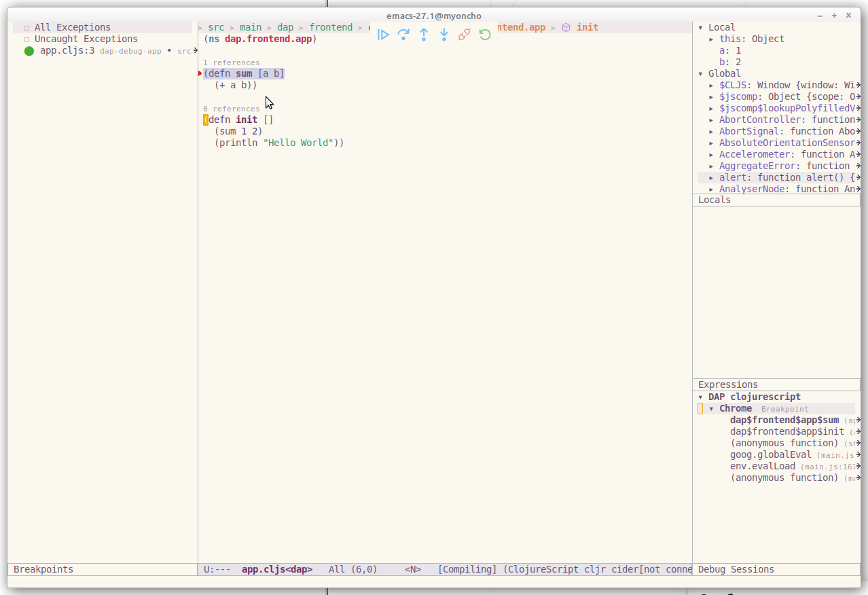The width and height of the screenshot is (868, 595).
Task: Click the 'frontend' breadcrumb segment
Action: 331,27
